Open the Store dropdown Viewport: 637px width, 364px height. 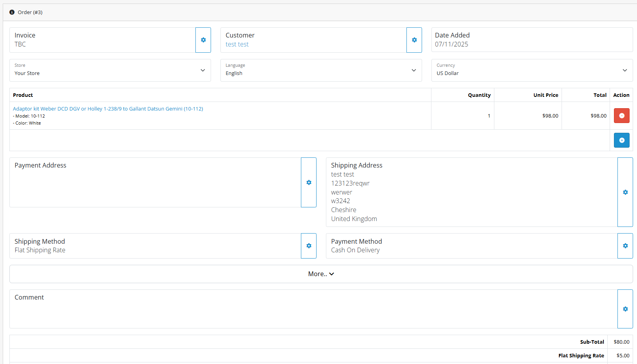[110, 70]
